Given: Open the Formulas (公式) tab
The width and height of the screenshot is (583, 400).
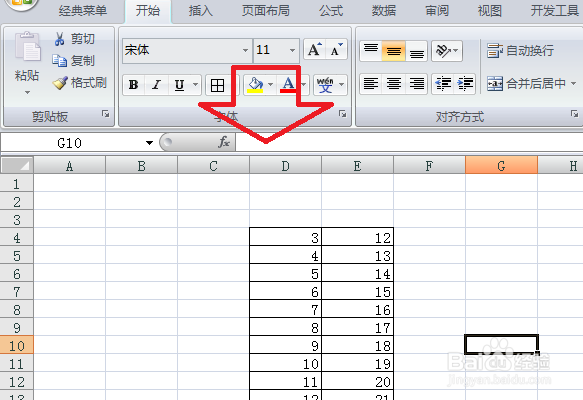Looking at the screenshot, I should point(331,10).
